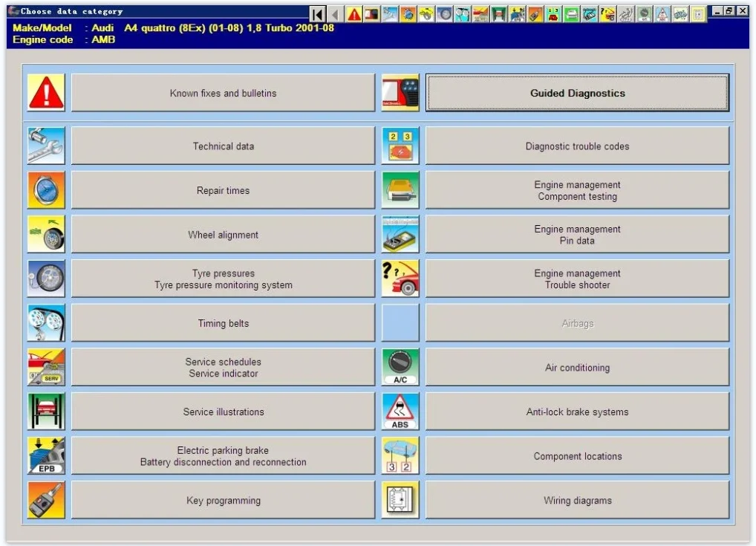The height and width of the screenshot is (546, 756).
Task: Click the service schedules toolbar icon
Action: coord(480,14)
